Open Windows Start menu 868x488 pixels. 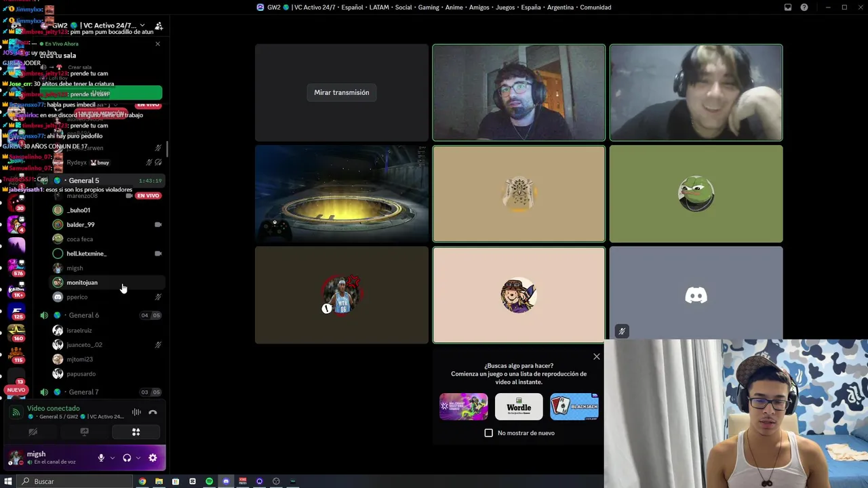(x=8, y=481)
